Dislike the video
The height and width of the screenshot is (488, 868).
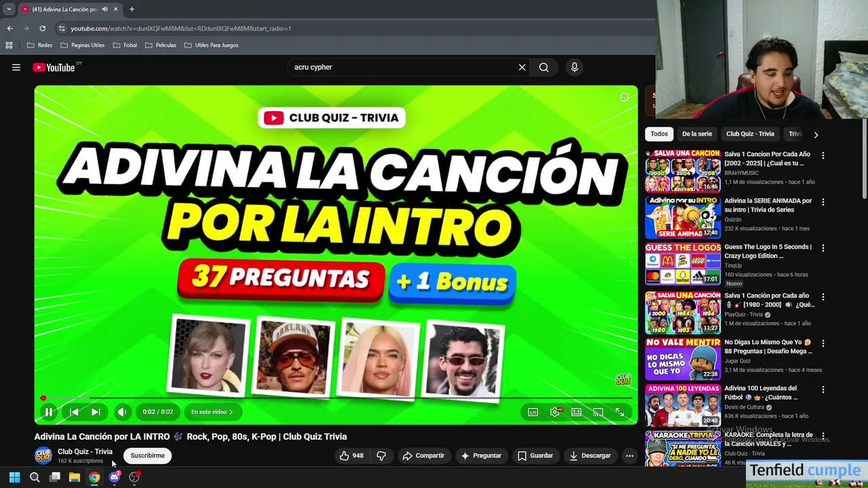(x=381, y=455)
